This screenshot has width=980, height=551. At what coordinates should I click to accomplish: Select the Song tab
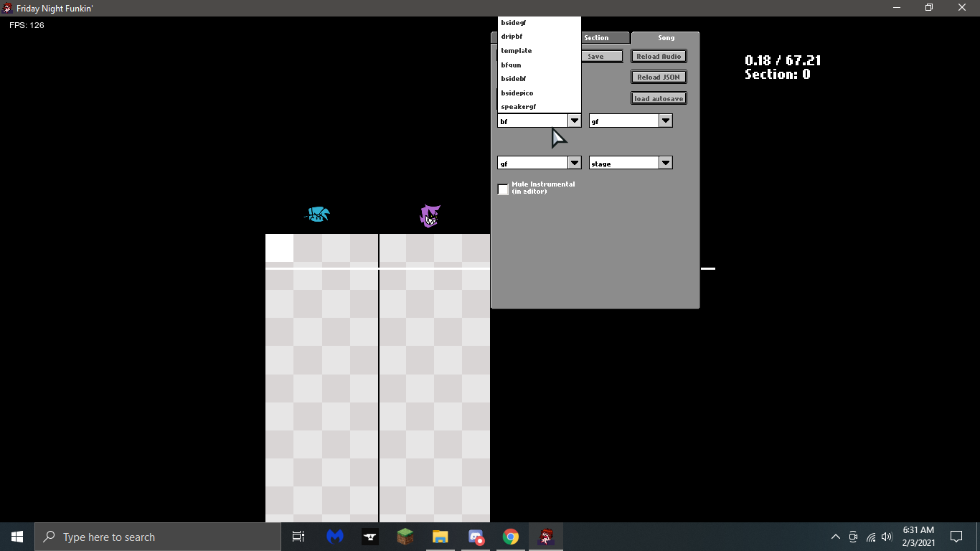(x=666, y=37)
